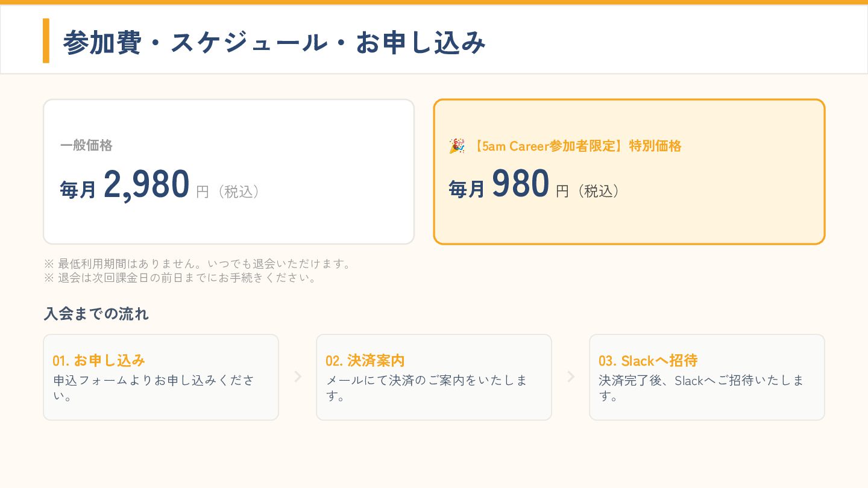868x488 pixels.
Task: Click the orange accent bar beside the title
Action: click(x=46, y=40)
